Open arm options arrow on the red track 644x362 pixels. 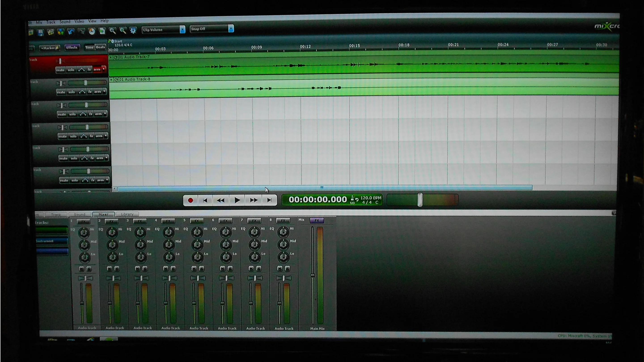point(104,69)
